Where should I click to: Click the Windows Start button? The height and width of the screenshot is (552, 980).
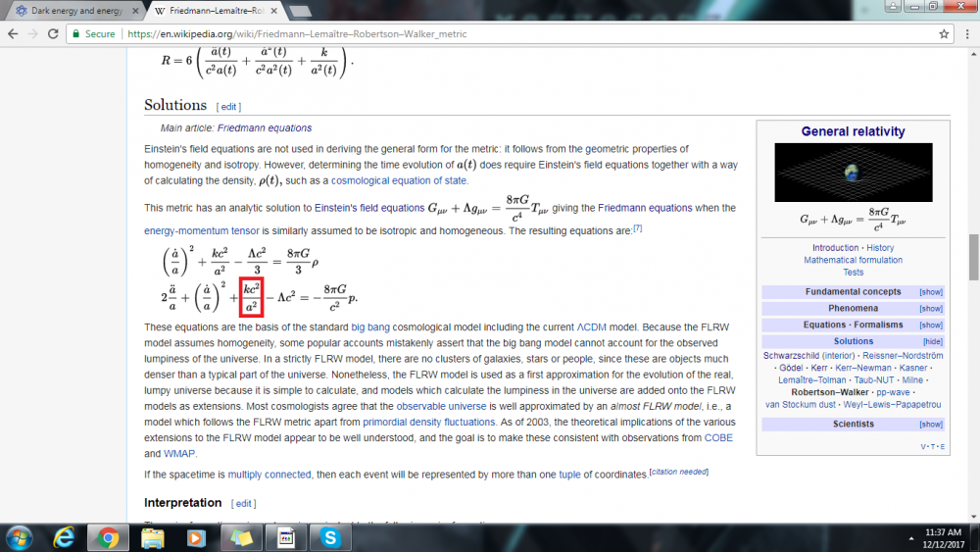(20, 537)
